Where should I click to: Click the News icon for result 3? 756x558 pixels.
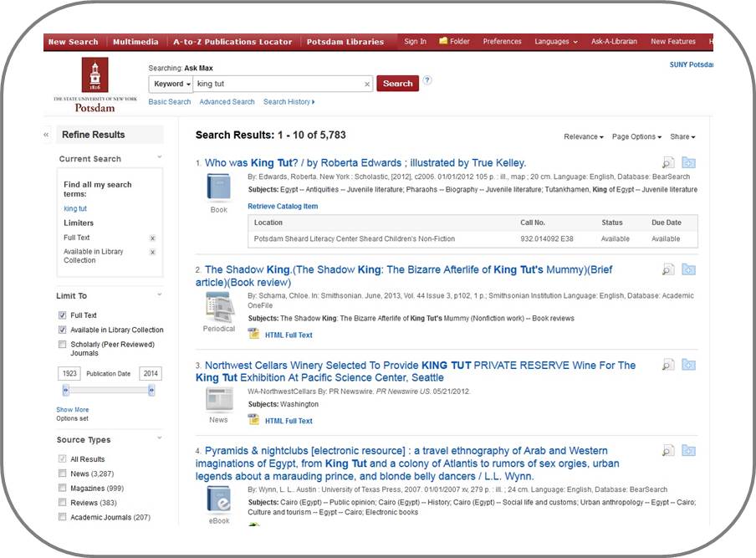[219, 400]
